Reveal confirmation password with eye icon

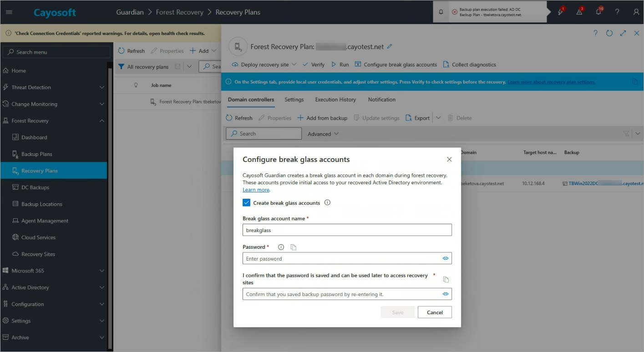[x=446, y=294]
